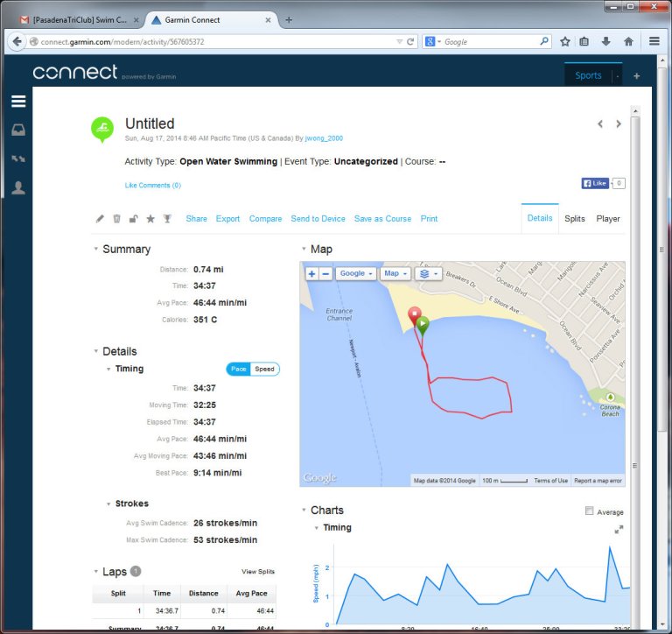The height and width of the screenshot is (634, 672).
Task: Click the Facebook Like button
Action: point(595,183)
